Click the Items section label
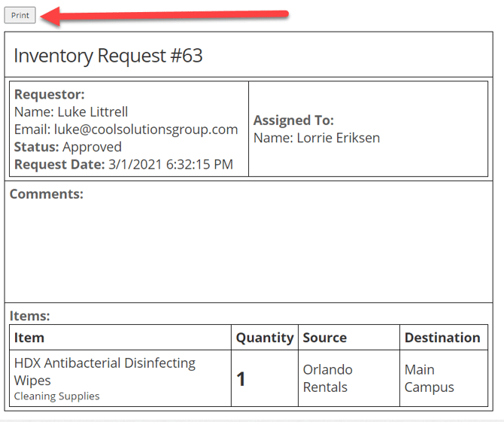Image resolution: width=504 pixels, height=422 pixels. tap(29, 316)
